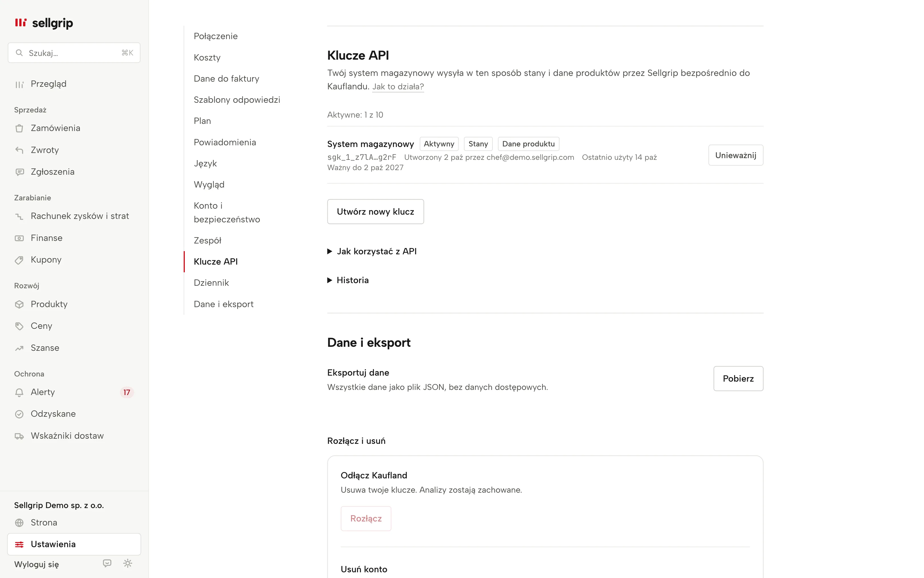Open Wygląd settings
924x578 pixels.
pyautogui.click(x=209, y=184)
